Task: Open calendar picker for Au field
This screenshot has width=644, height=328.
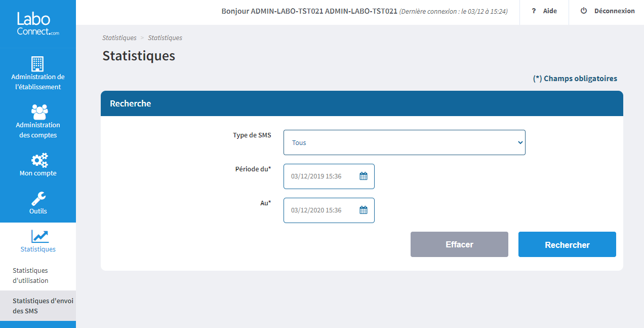Action: 363,210
